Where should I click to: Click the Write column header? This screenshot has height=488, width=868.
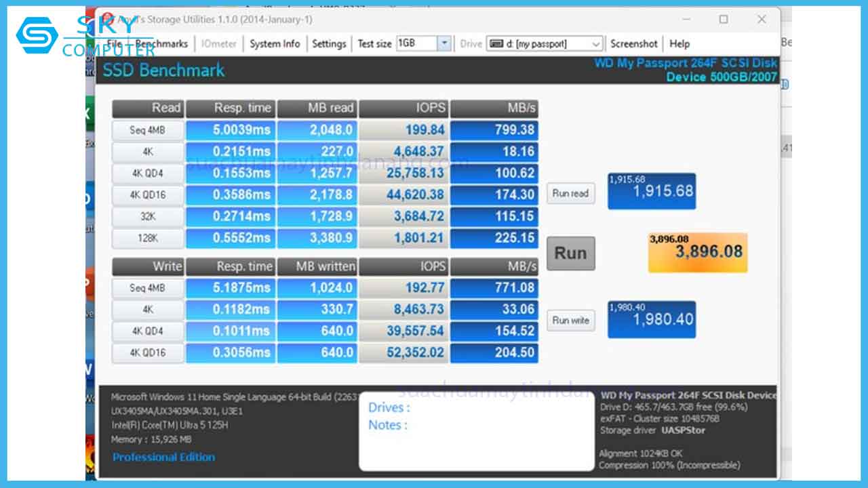(148, 266)
